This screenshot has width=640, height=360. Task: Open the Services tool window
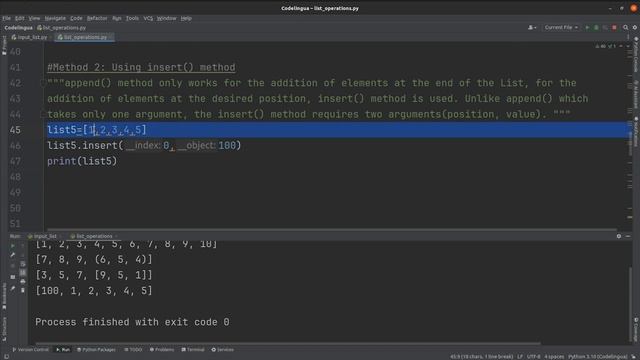[x=223, y=350]
